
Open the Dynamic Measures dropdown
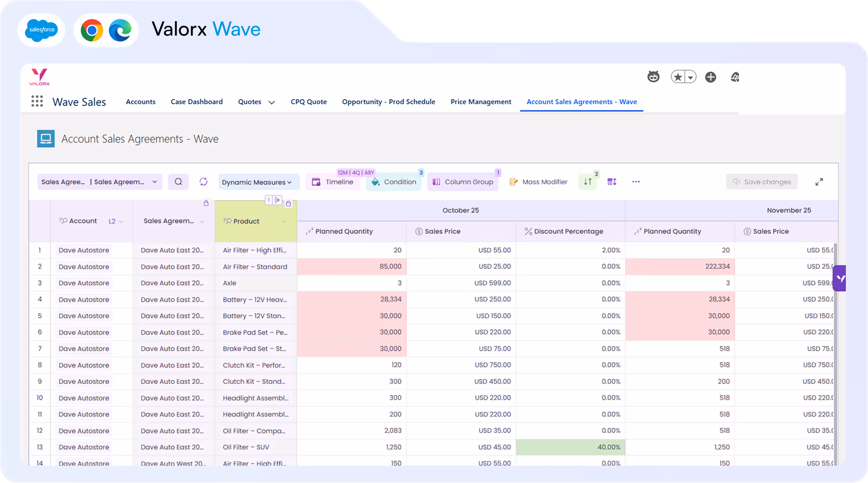coord(258,182)
